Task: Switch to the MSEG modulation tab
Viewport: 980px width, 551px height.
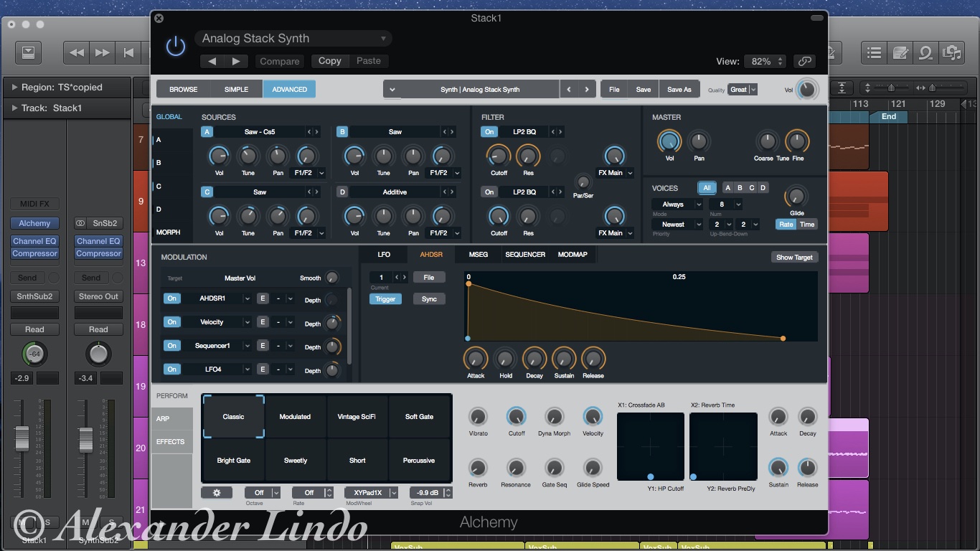Action: 478,255
